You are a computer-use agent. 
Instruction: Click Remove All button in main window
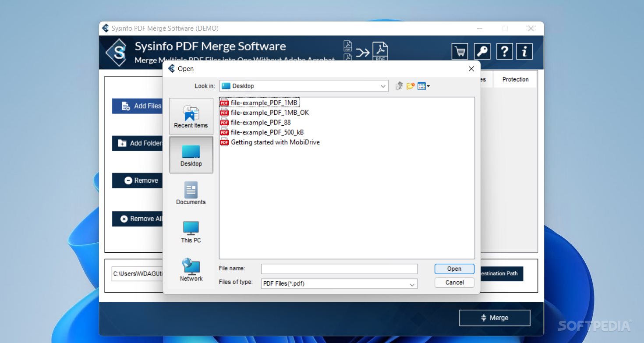(x=137, y=219)
